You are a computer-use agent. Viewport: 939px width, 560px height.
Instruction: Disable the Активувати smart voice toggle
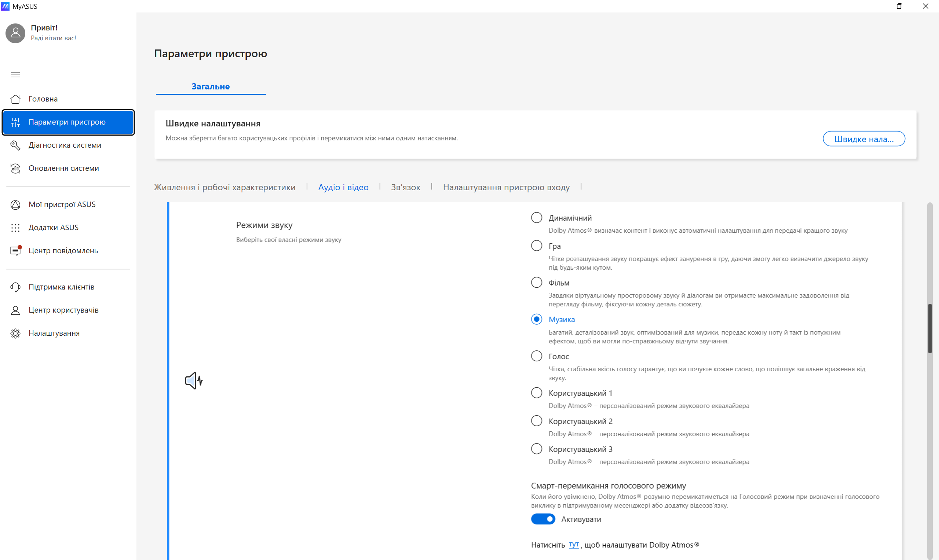coord(542,519)
